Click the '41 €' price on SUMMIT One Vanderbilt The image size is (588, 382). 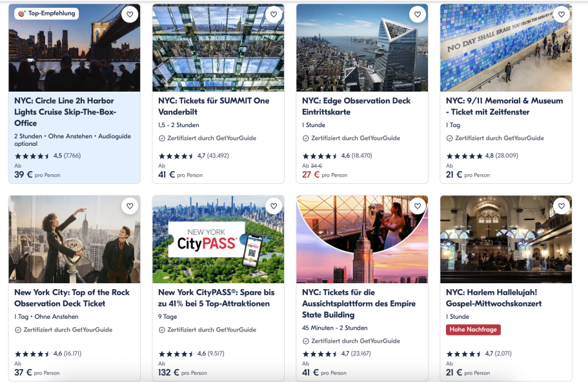(x=167, y=175)
